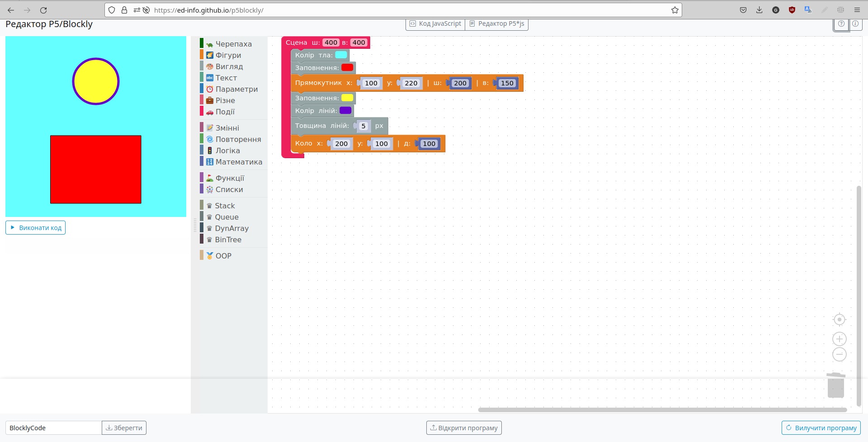Image resolution: width=868 pixels, height=442 pixels.
Task: Click the Blockly zoom in plus icon
Action: (x=839, y=339)
